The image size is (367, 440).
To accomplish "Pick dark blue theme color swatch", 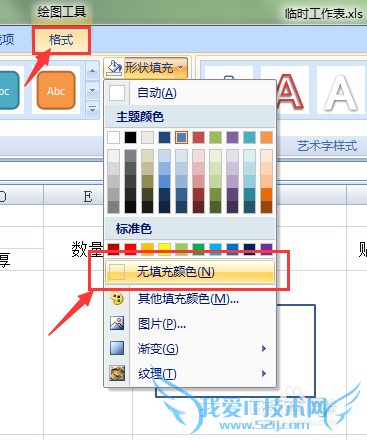I will [164, 137].
